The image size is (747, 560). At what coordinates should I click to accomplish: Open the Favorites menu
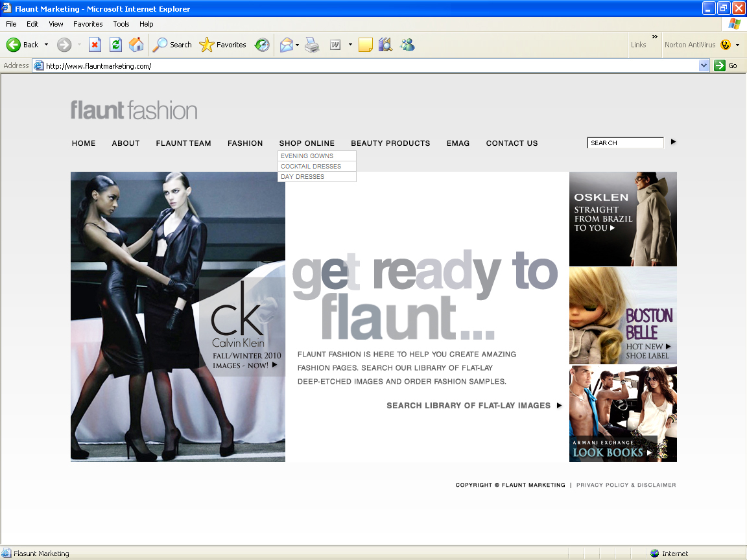(88, 24)
